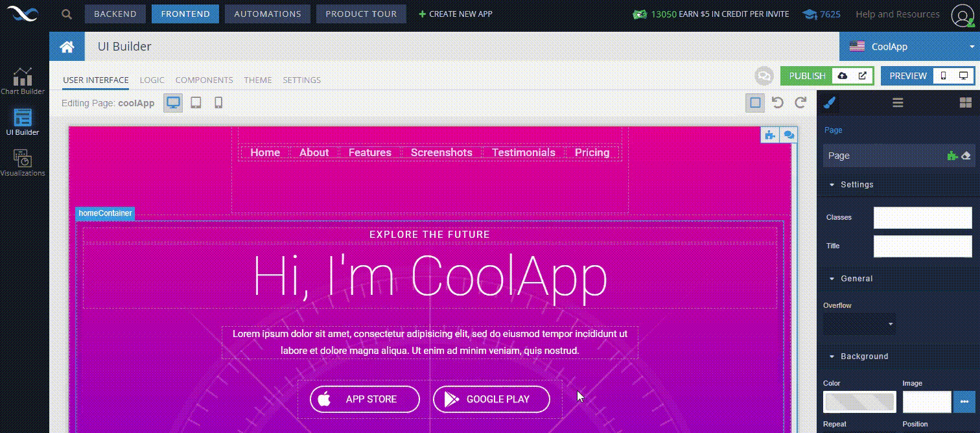Click the GOOGLE PLAY button on canvas
This screenshot has height=433, width=980.
[x=491, y=399]
